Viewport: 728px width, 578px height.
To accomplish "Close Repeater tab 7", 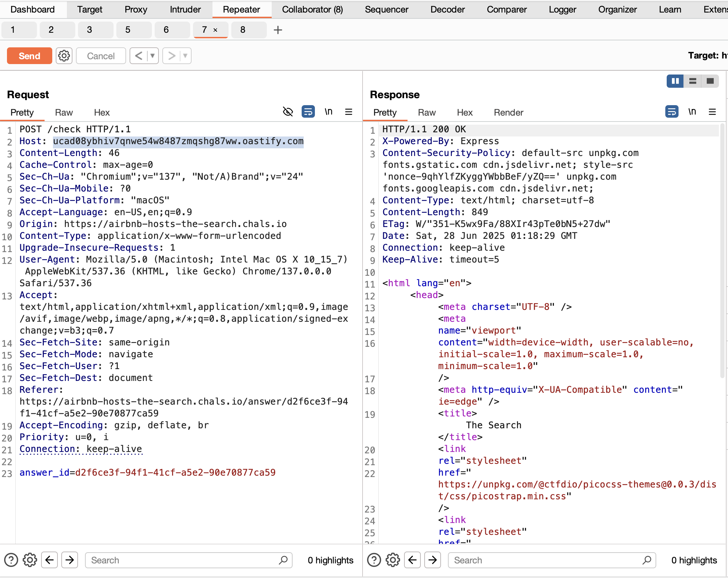I will coord(215,30).
